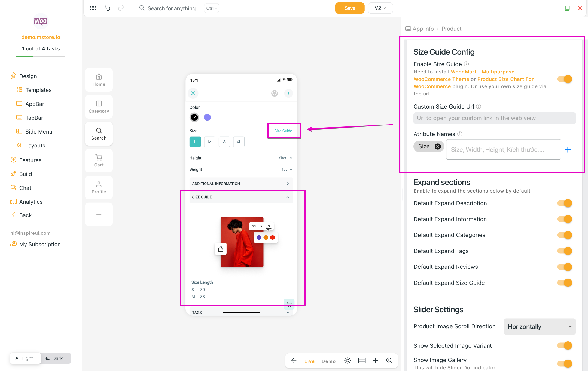Add attribute name with plus icon

[568, 150]
